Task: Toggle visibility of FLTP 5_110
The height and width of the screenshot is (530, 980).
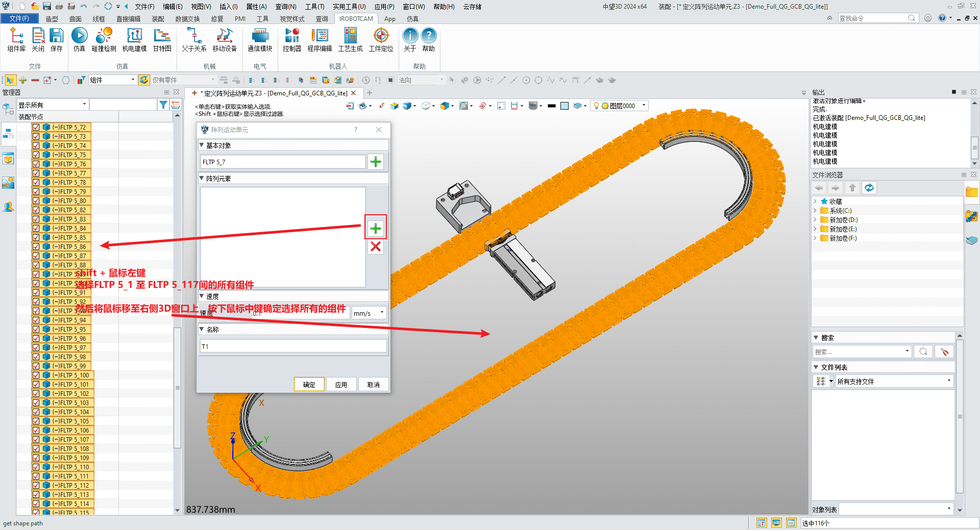Action: click(36, 467)
